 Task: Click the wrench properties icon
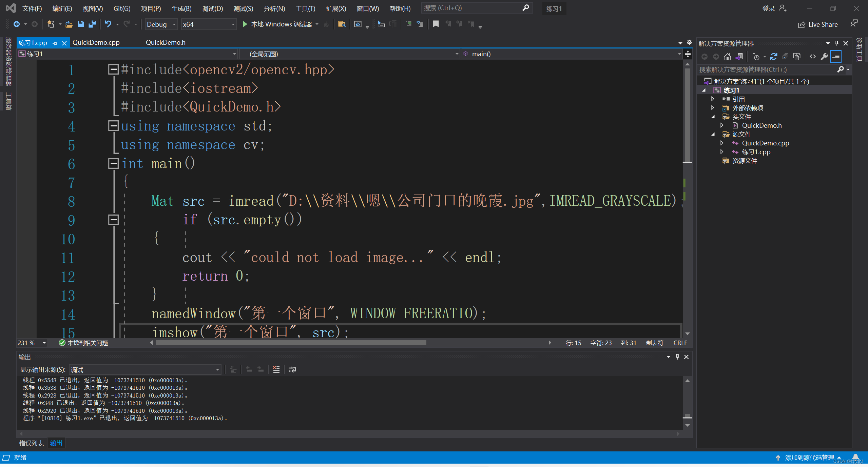[x=824, y=57]
